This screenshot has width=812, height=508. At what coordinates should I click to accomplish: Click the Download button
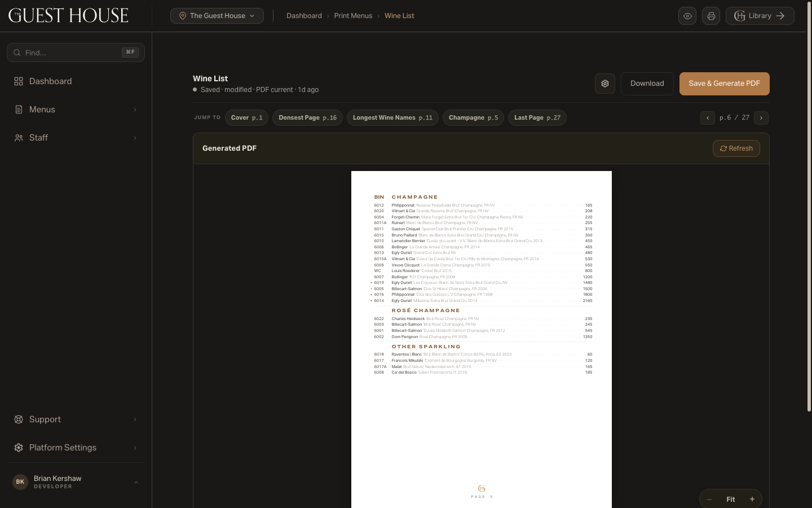tap(647, 84)
